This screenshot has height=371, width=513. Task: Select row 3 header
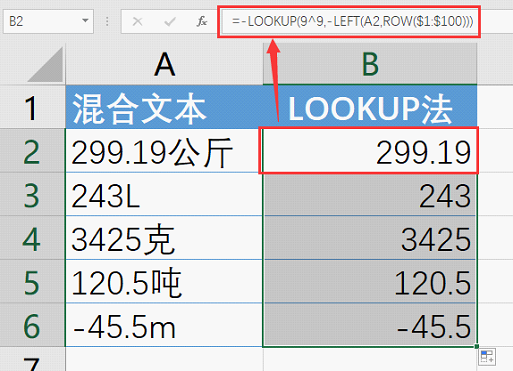tap(32, 194)
